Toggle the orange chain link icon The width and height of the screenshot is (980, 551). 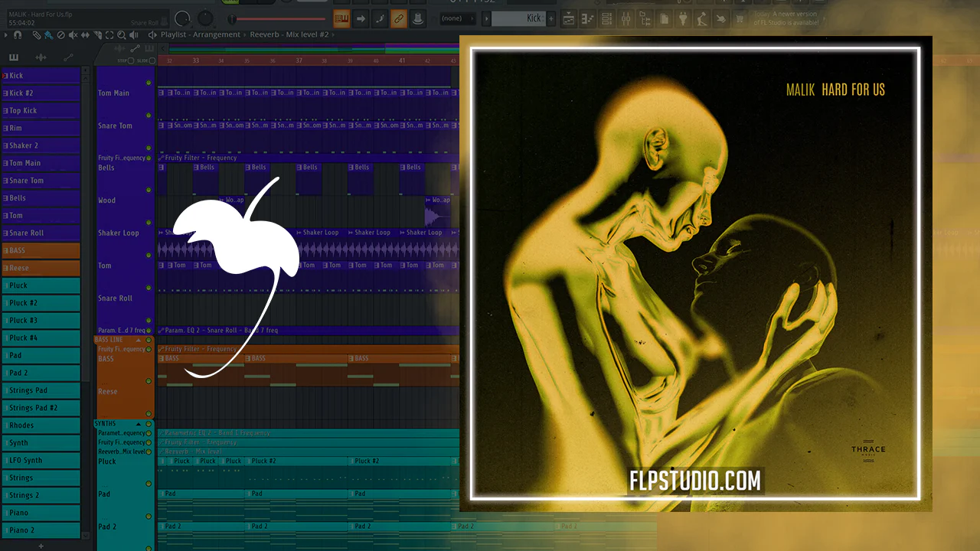[x=399, y=18]
